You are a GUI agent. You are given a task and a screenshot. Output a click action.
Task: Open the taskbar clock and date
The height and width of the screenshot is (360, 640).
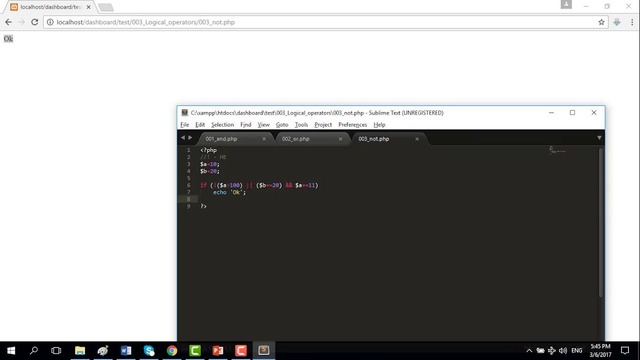pyautogui.click(x=600, y=351)
